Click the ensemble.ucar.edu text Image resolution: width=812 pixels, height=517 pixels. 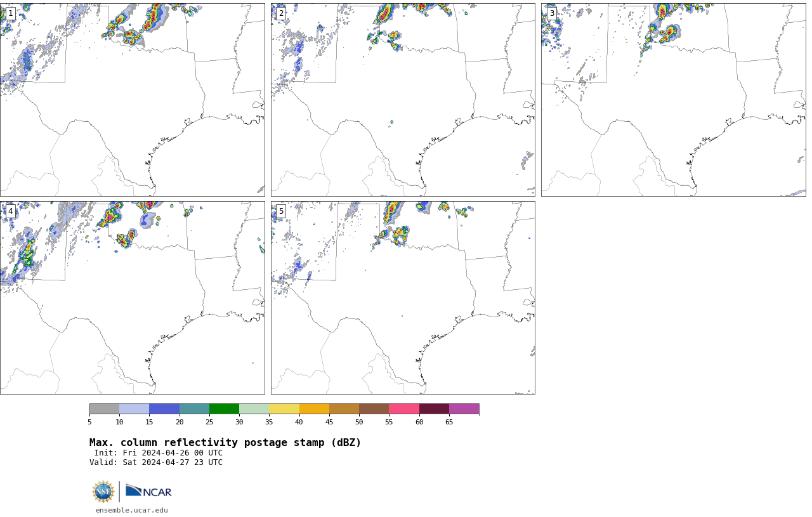(132, 510)
